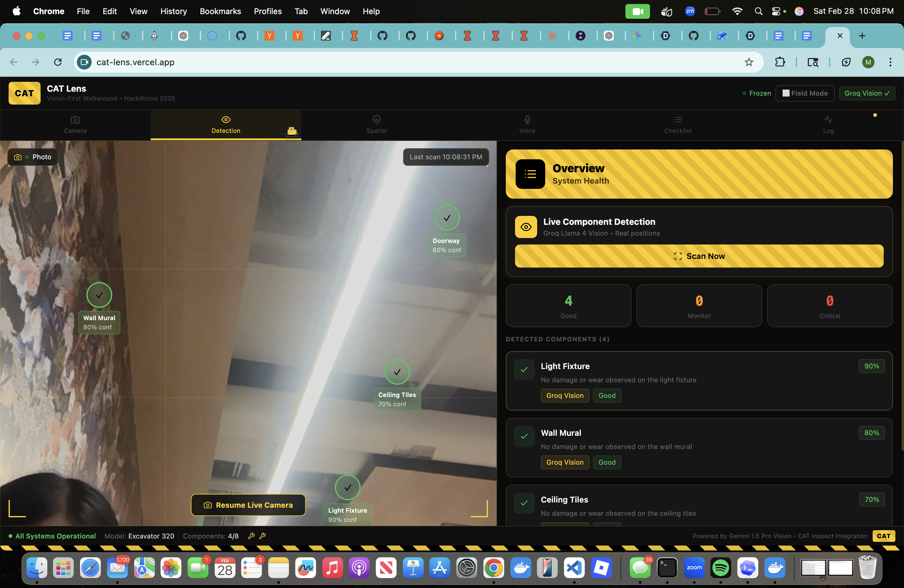
Task: Click Resume Live Camera button
Action: 248,505
